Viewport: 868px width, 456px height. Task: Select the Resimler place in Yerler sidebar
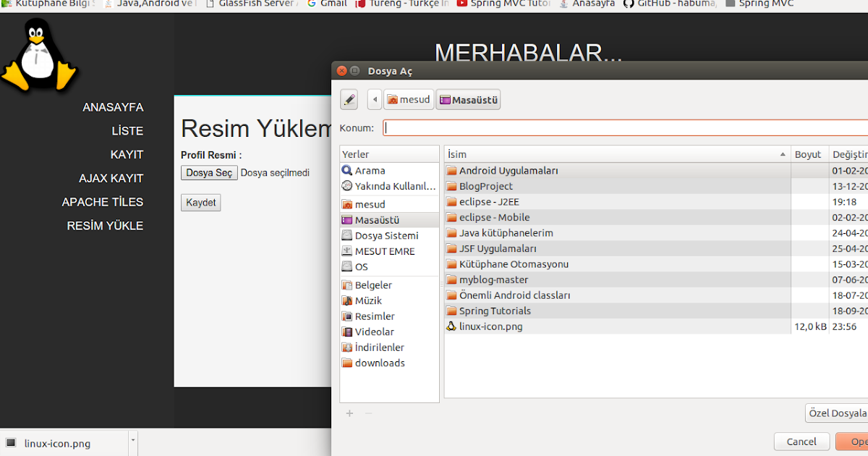(375, 316)
